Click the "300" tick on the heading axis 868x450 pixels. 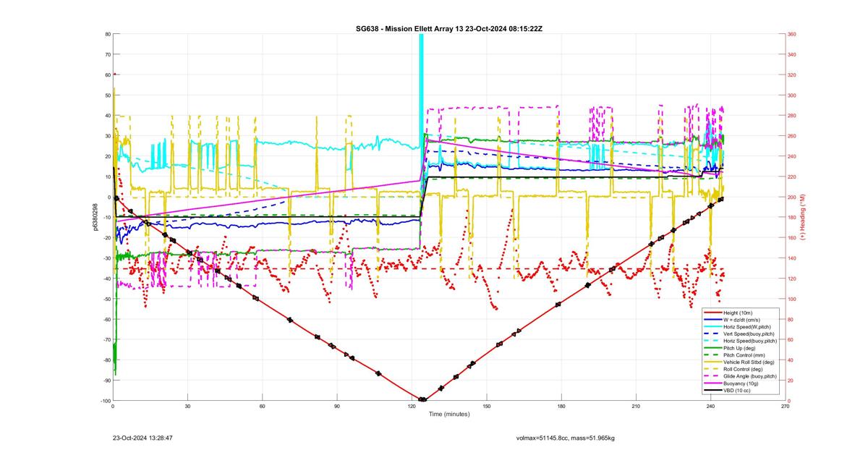tap(792, 95)
